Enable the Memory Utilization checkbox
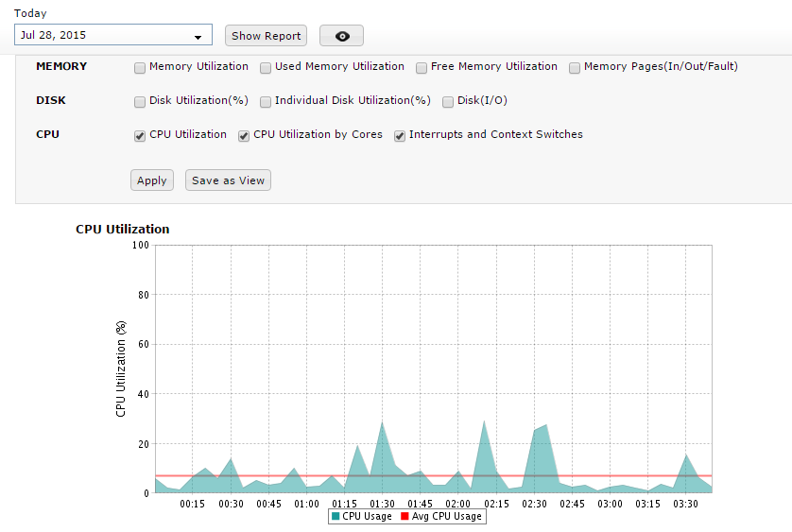Viewport: 792px width, 532px height. point(140,68)
